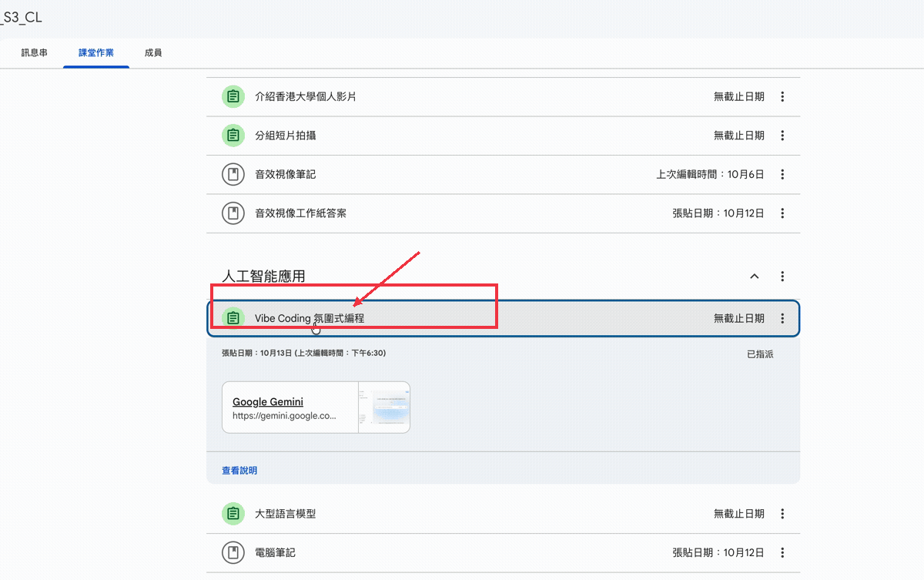Click the Google Gemini attachment preview thumbnail
Image resolution: width=924 pixels, height=580 pixels.
tap(384, 407)
